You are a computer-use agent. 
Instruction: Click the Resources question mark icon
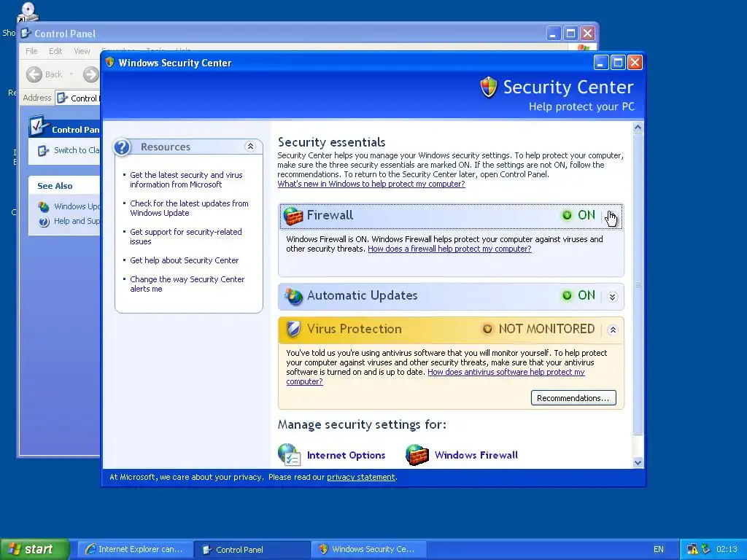[x=123, y=147]
